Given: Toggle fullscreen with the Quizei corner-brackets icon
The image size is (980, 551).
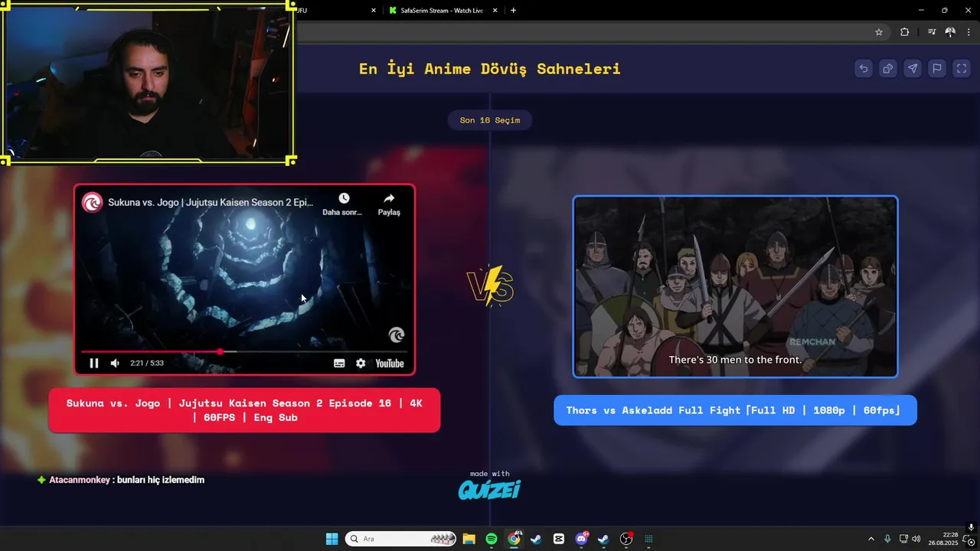Looking at the screenshot, I should point(962,68).
